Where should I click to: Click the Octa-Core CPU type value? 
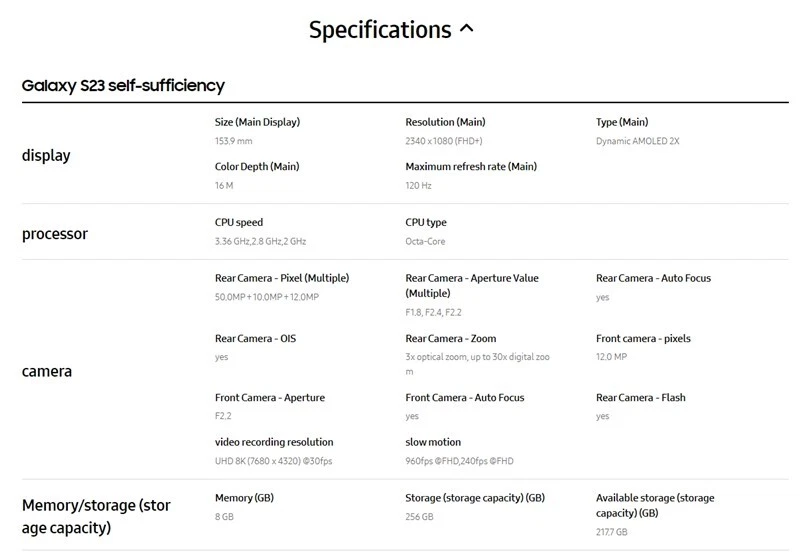[425, 241]
